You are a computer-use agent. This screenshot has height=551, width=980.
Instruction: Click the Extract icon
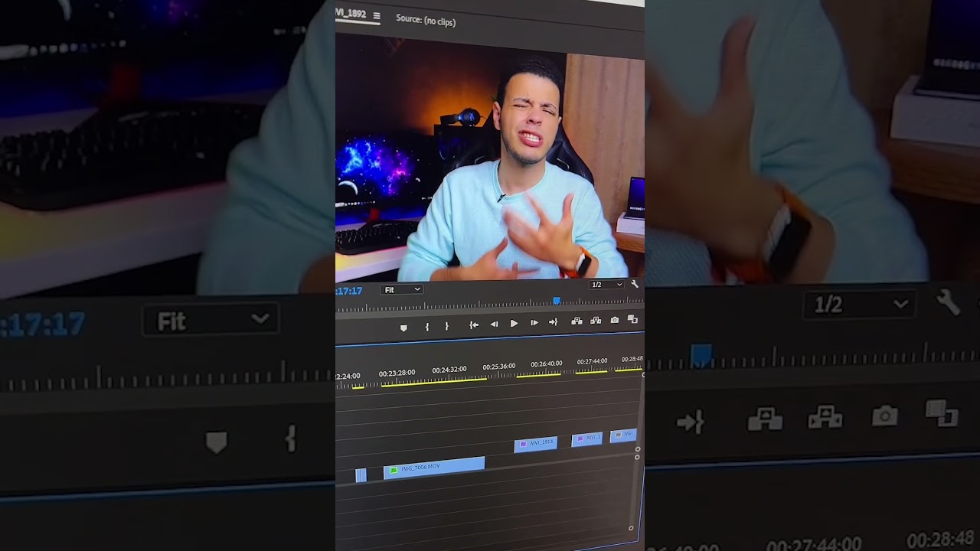[x=596, y=321]
